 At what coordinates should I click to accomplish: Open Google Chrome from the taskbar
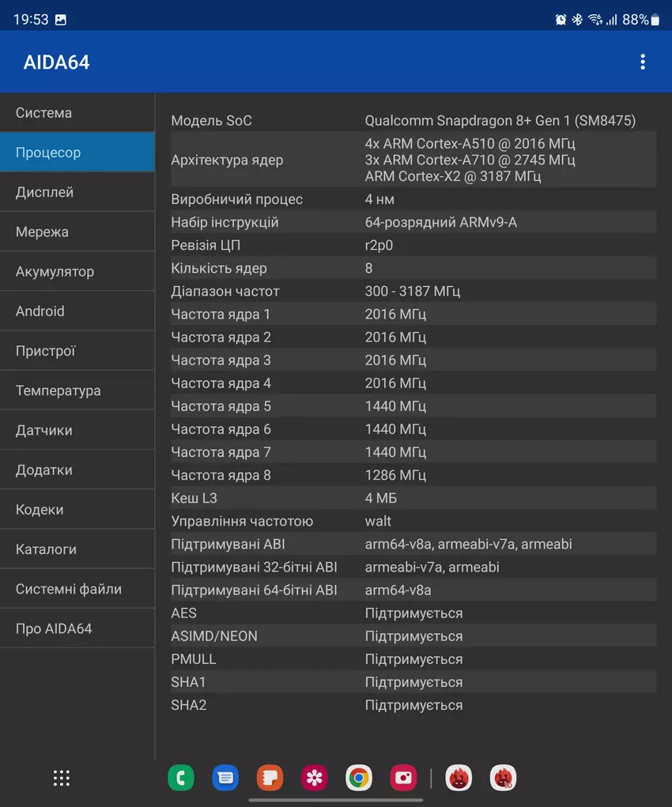tap(359, 778)
